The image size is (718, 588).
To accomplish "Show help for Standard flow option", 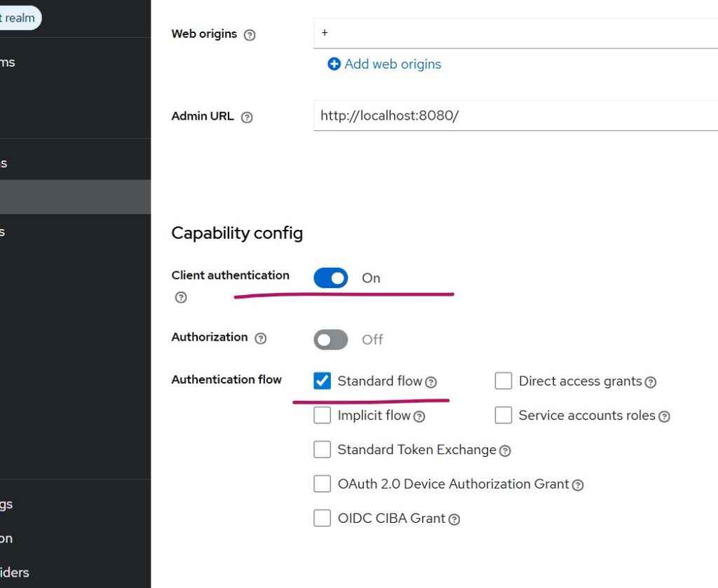I will pyautogui.click(x=431, y=382).
